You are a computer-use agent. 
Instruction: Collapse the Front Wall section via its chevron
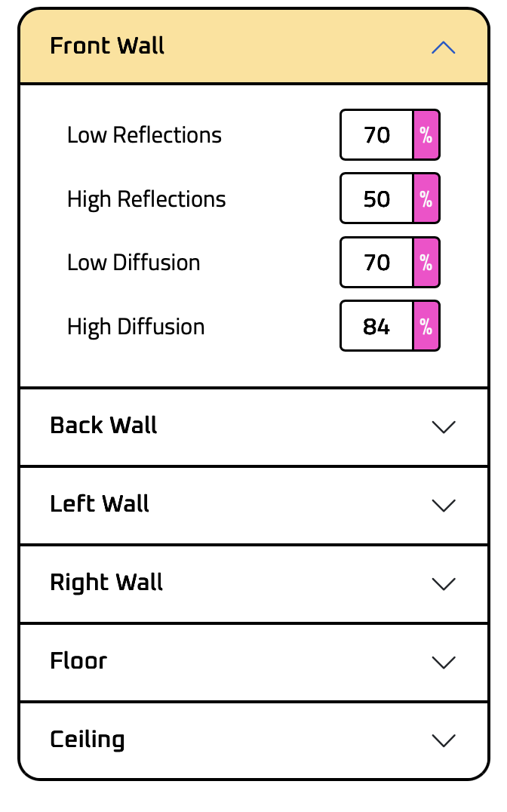[444, 47]
